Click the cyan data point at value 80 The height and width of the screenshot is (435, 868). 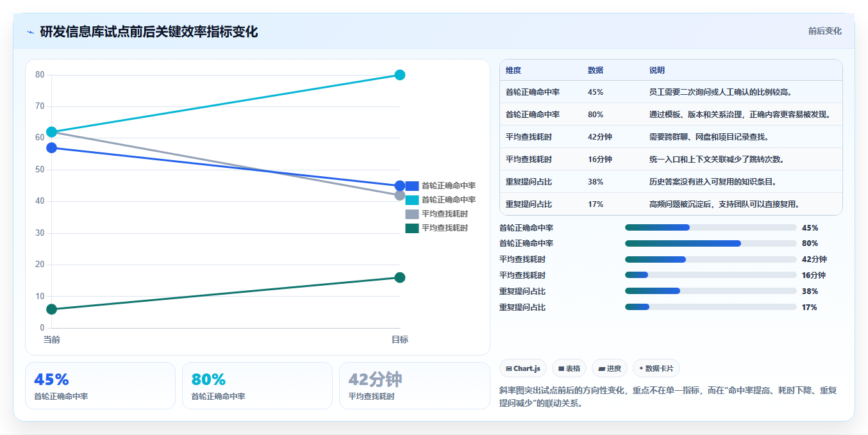pos(400,75)
